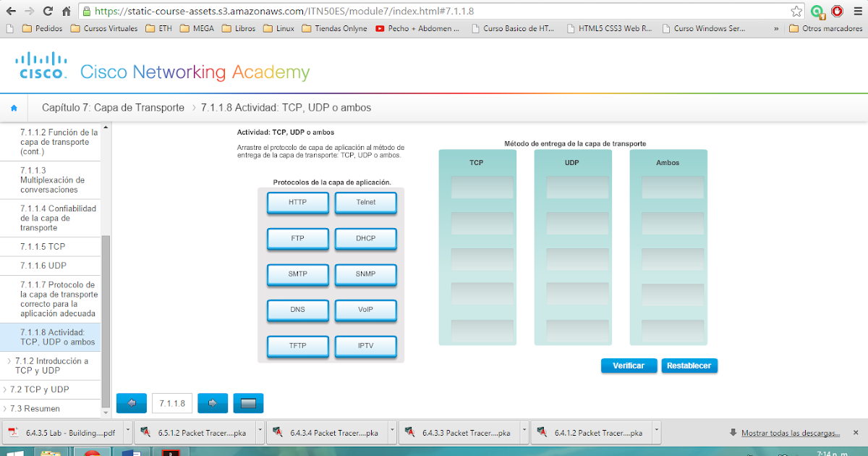Click the previous activity arrow button

point(131,402)
